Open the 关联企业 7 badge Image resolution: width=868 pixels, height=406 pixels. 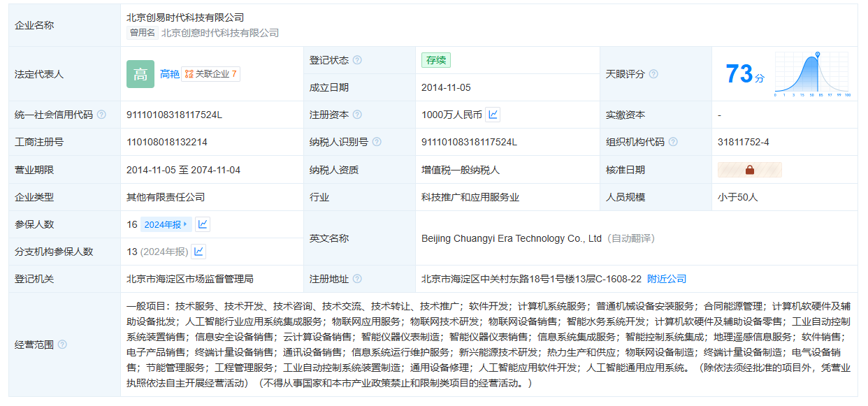[x=210, y=74]
